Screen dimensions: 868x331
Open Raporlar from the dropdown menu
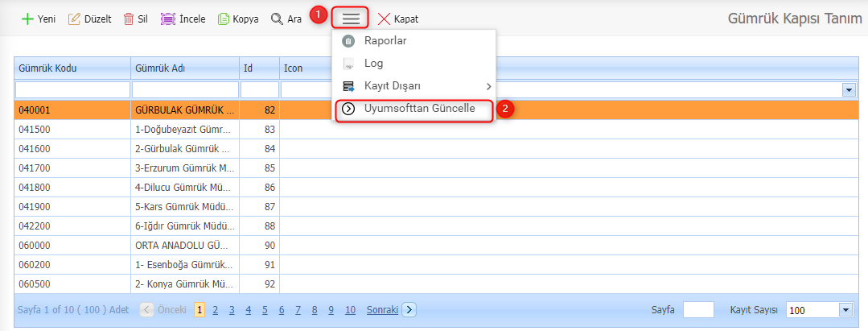pyautogui.click(x=385, y=41)
